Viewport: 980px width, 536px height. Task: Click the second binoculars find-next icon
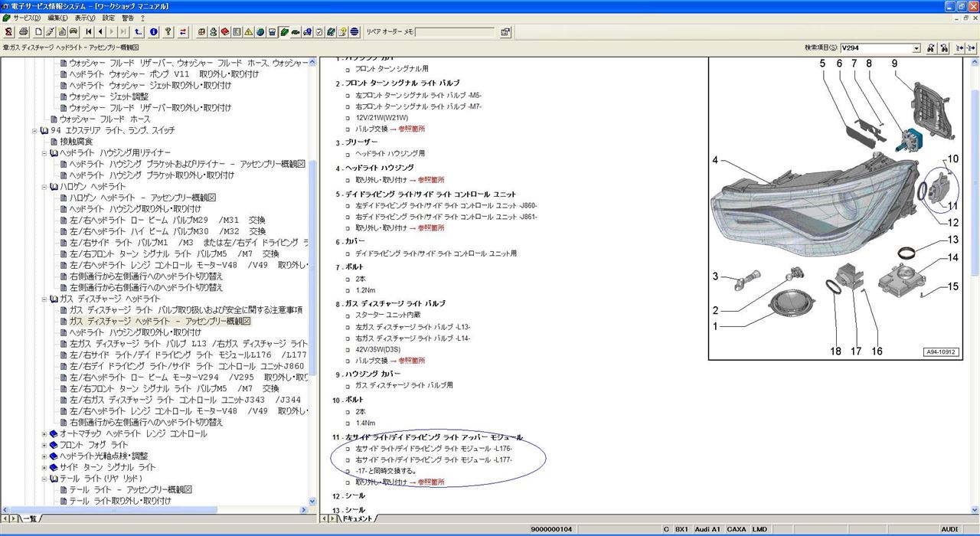click(x=943, y=47)
